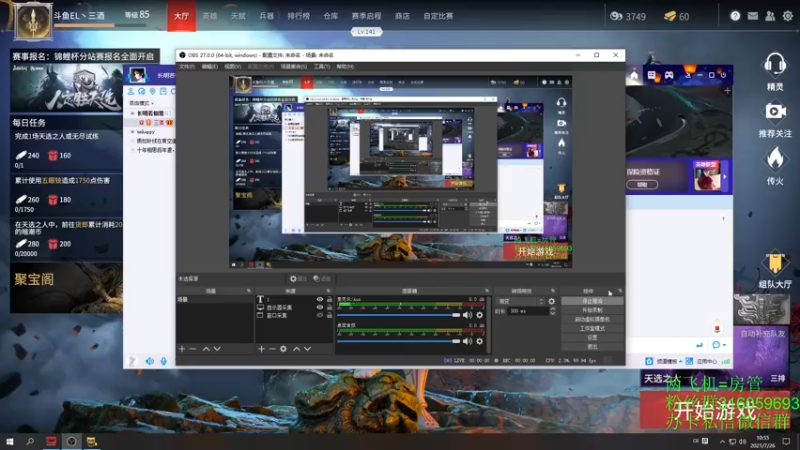Open OBS 场景集合 menu
800x450 pixels.
294,67
